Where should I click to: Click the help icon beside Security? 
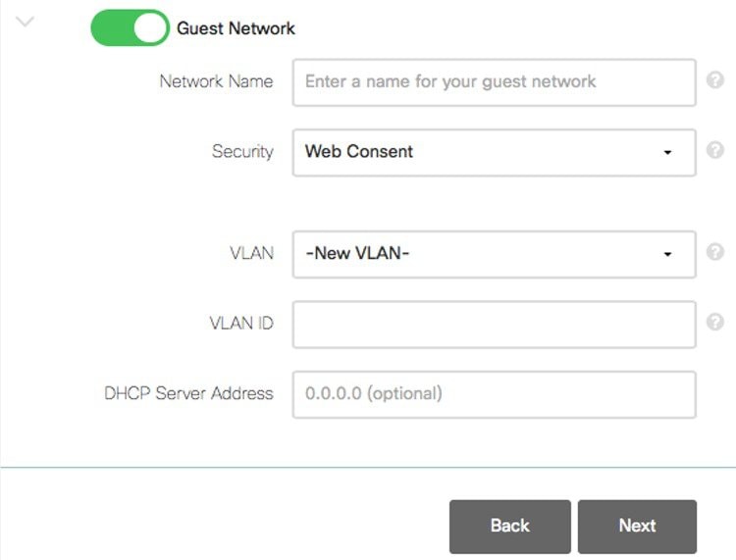tap(714, 150)
